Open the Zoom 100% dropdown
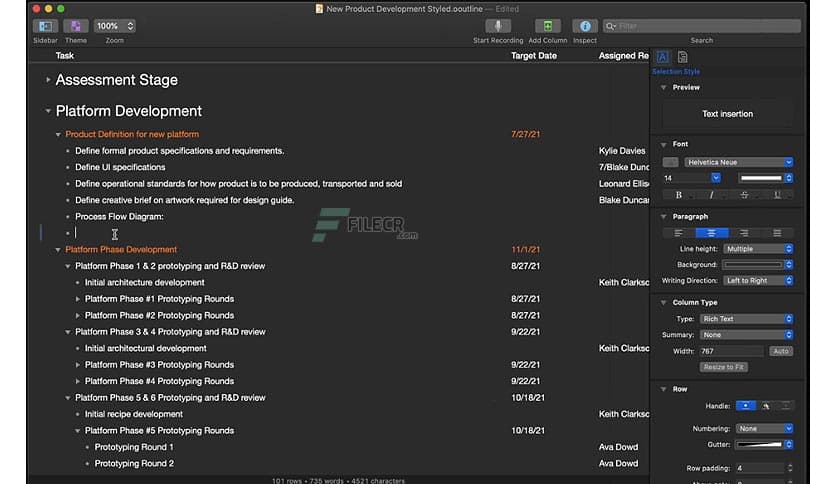Viewport: 836px width, 484px height. click(x=114, y=26)
